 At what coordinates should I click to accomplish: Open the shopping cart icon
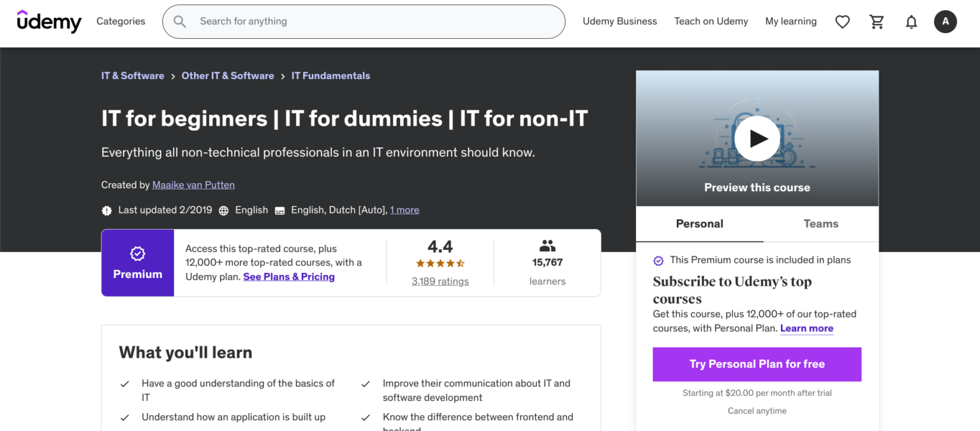coord(877,21)
